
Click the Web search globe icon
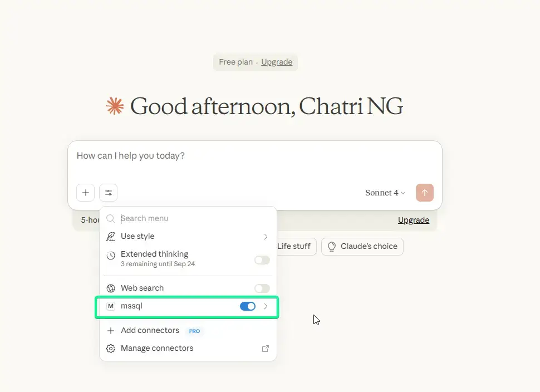(111, 288)
